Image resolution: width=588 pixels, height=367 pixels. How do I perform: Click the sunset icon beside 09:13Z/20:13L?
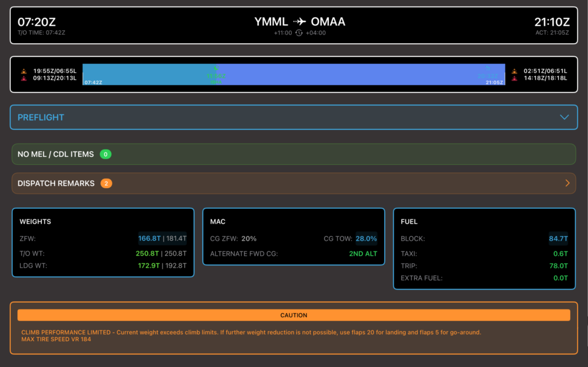[x=24, y=78]
